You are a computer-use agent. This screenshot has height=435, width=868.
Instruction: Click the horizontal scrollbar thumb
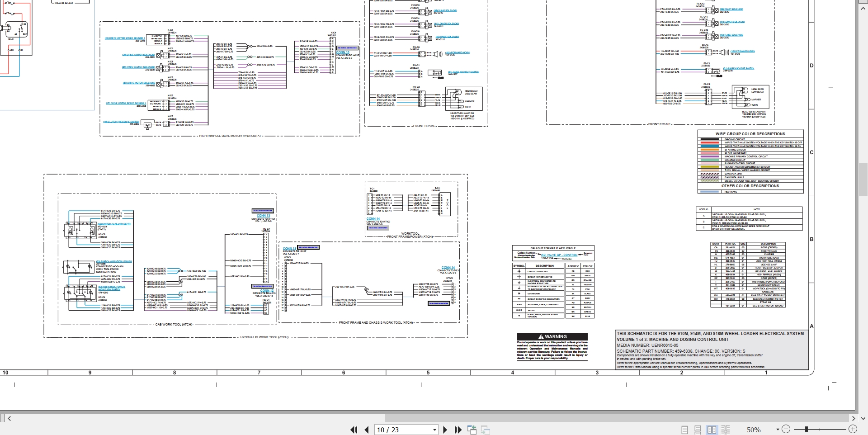[x=617, y=418]
